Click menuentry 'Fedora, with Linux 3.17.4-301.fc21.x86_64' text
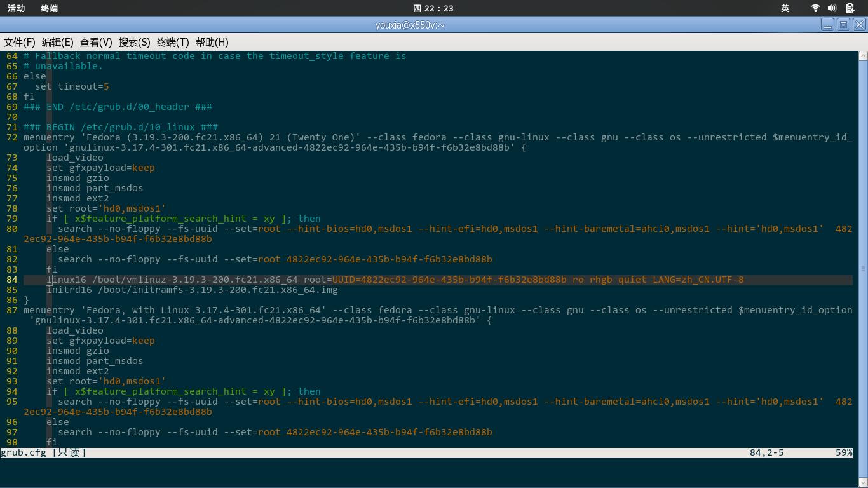Screen dimensions: 868x488 click(x=175, y=310)
